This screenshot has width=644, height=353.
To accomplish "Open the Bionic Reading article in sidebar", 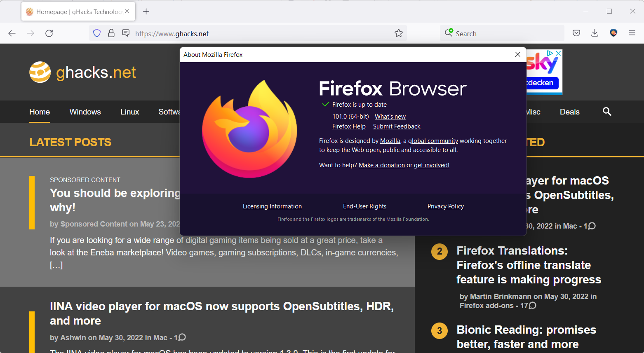I will (x=526, y=337).
